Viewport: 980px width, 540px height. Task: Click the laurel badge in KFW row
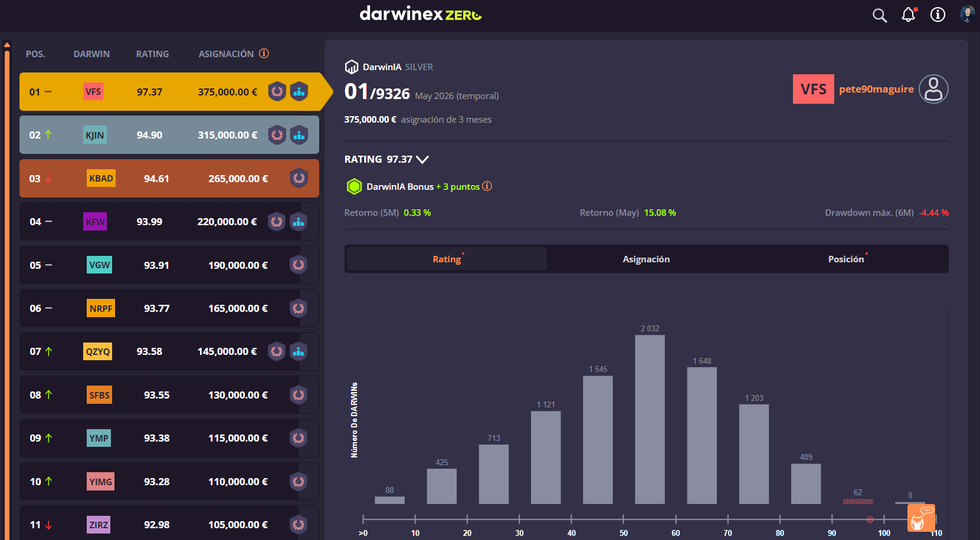coord(277,222)
